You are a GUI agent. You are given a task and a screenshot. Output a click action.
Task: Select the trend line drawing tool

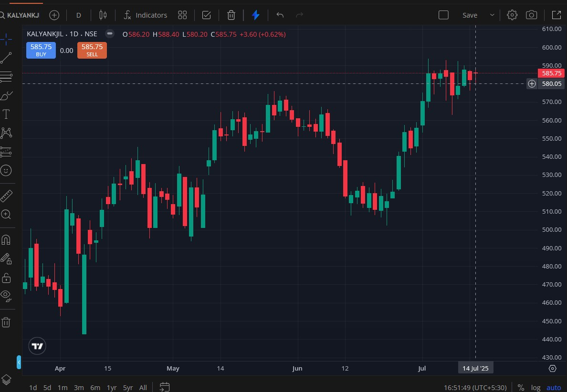point(6,58)
